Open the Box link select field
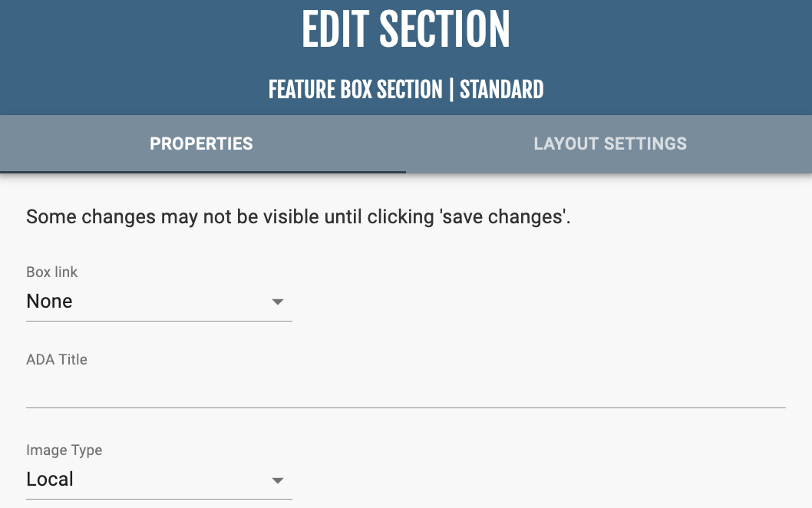Screen dimensions: 812x508 click(159, 302)
